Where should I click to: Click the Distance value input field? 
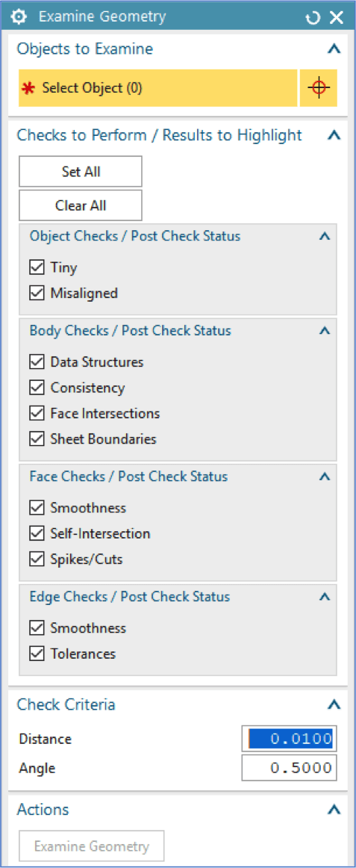pyautogui.click(x=289, y=739)
